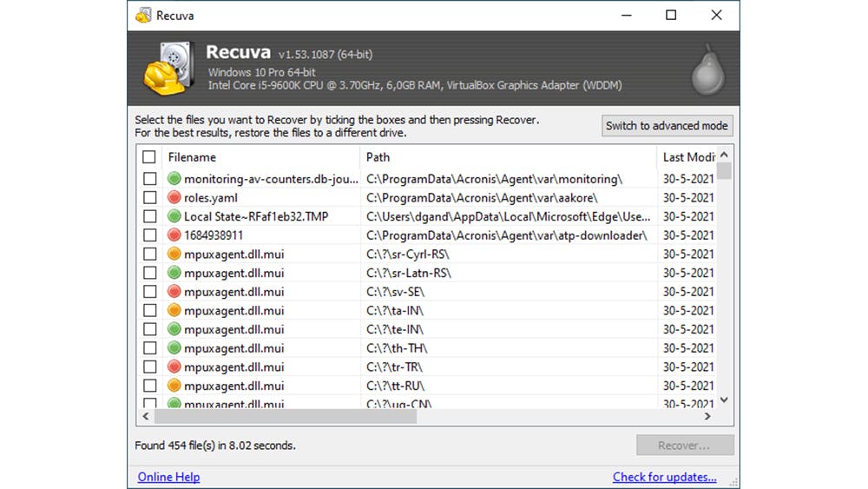Click the Recuva title bar app icon

tap(144, 16)
